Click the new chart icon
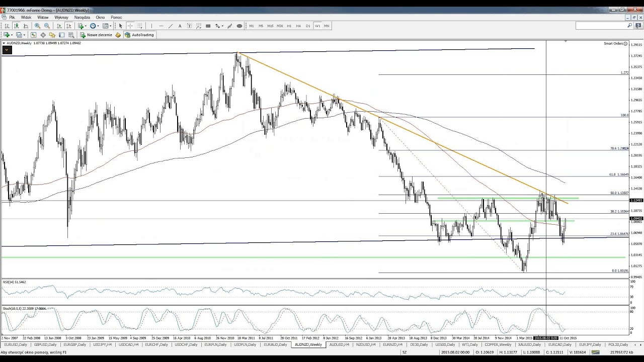The height and width of the screenshot is (362, 644). [6, 35]
